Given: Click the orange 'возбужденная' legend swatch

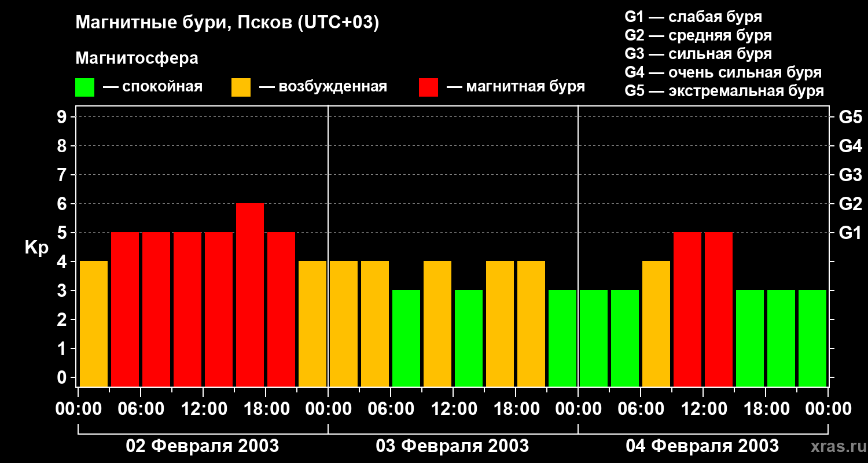Looking at the screenshot, I should point(241,87).
